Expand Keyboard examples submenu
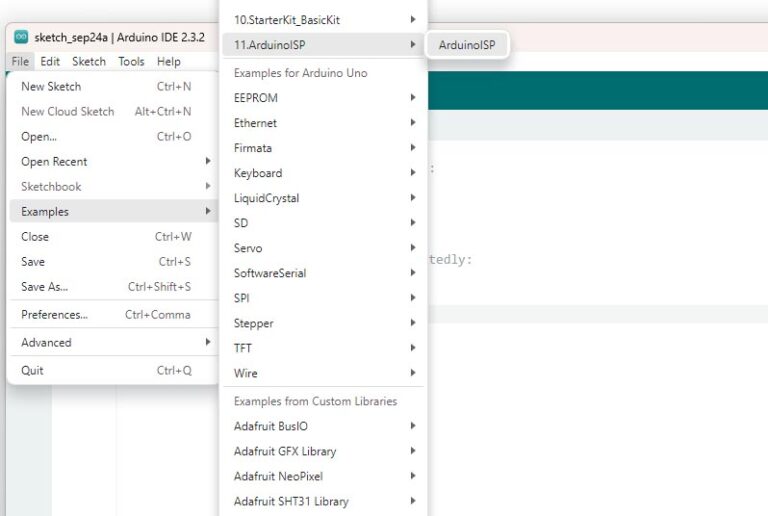 (x=323, y=173)
